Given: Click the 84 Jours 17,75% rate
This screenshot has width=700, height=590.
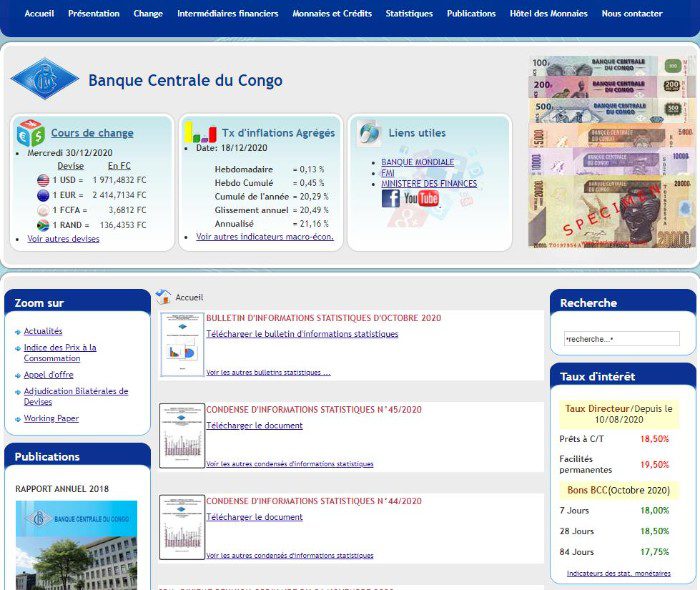Looking at the screenshot, I should [x=654, y=552].
